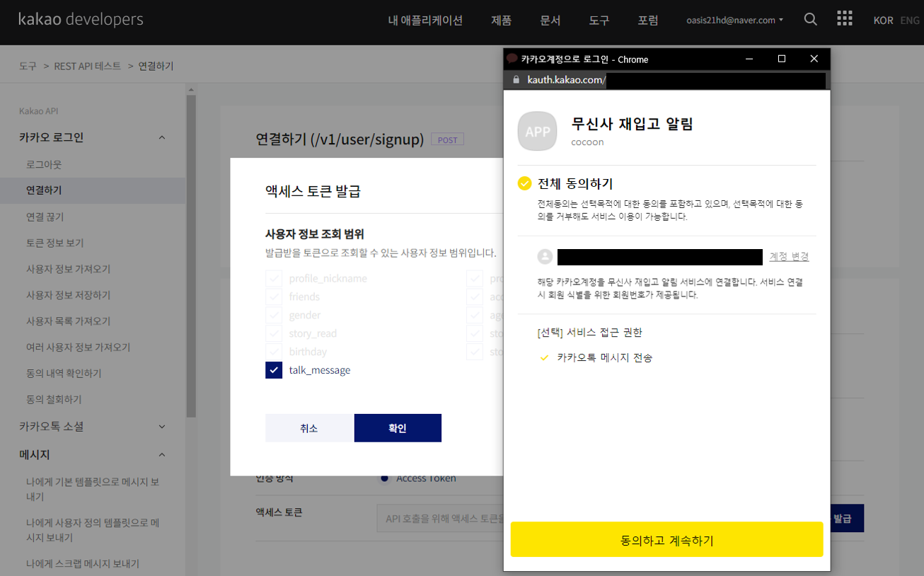Select 사용자 정보 가져오기 in the sidebar

[x=68, y=269]
